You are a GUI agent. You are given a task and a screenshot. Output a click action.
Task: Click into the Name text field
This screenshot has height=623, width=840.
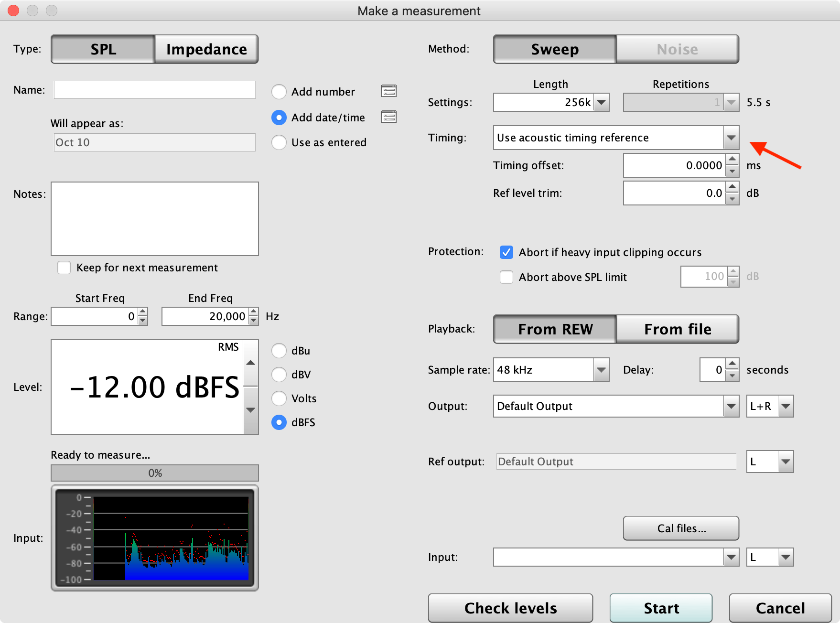154,90
